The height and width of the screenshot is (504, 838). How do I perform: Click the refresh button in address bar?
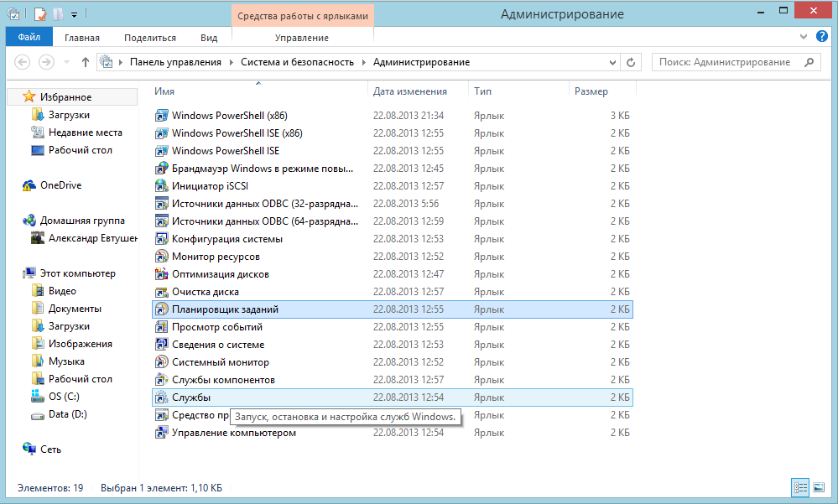631,62
